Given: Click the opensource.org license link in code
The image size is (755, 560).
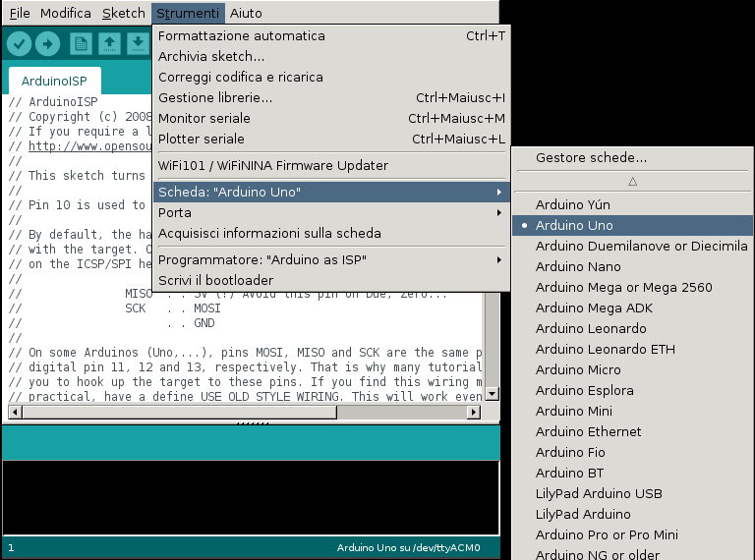Looking at the screenshot, I should (90, 146).
